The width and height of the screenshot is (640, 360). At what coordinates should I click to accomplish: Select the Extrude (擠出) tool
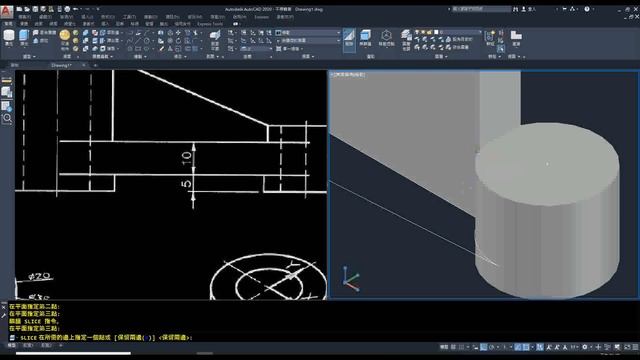pos(24,37)
